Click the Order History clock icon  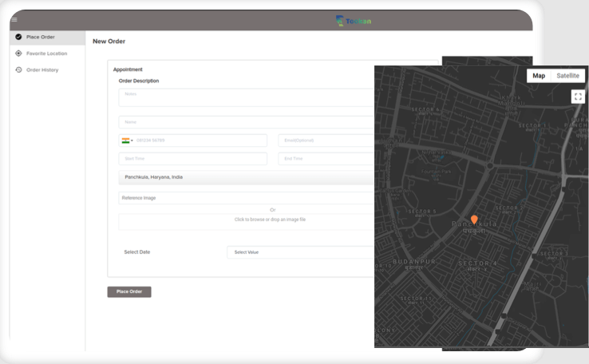click(18, 69)
